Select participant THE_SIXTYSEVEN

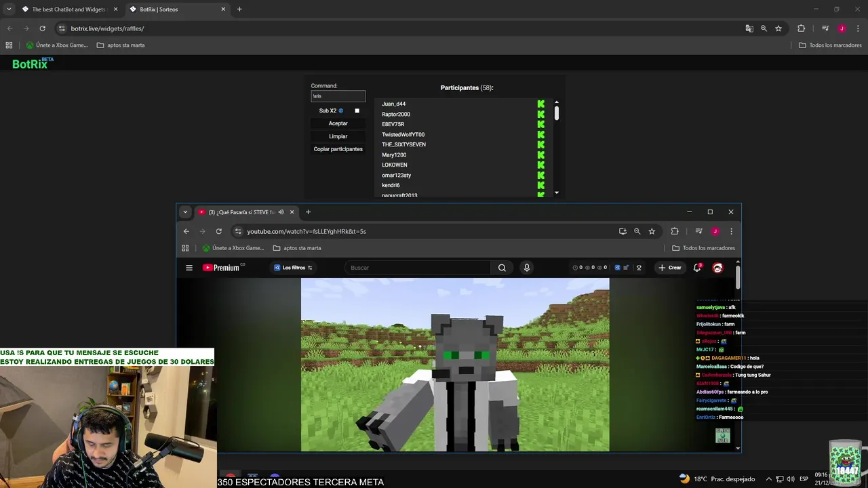(403, 144)
